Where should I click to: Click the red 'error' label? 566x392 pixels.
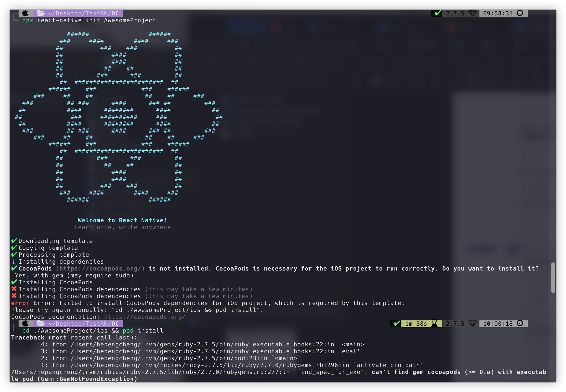pyautogui.click(x=20, y=303)
